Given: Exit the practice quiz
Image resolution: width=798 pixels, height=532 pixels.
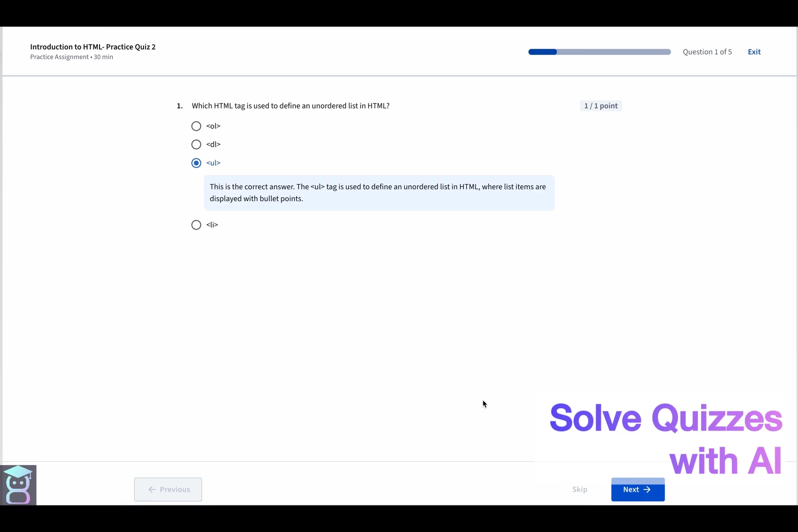Looking at the screenshot, I should (754, 52).
